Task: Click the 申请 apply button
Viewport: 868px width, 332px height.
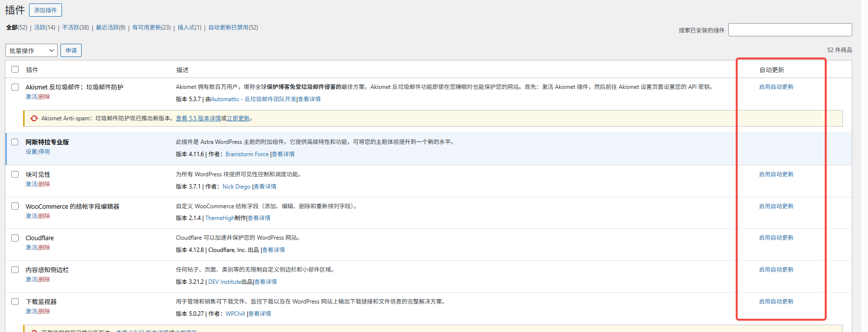Action: pos(71,51)
